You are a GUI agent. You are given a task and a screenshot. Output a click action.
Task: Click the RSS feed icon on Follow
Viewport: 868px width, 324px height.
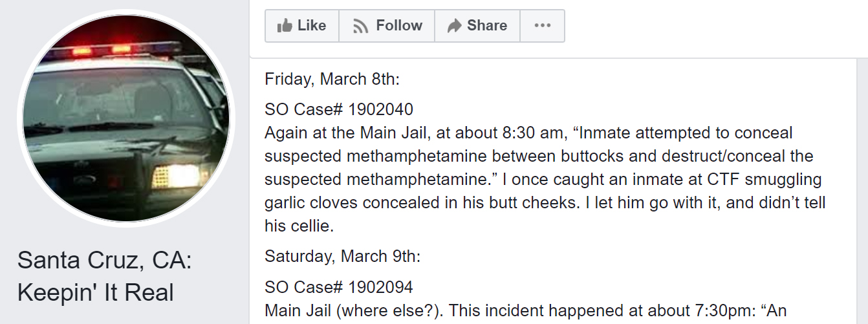(x=360, y=27)
